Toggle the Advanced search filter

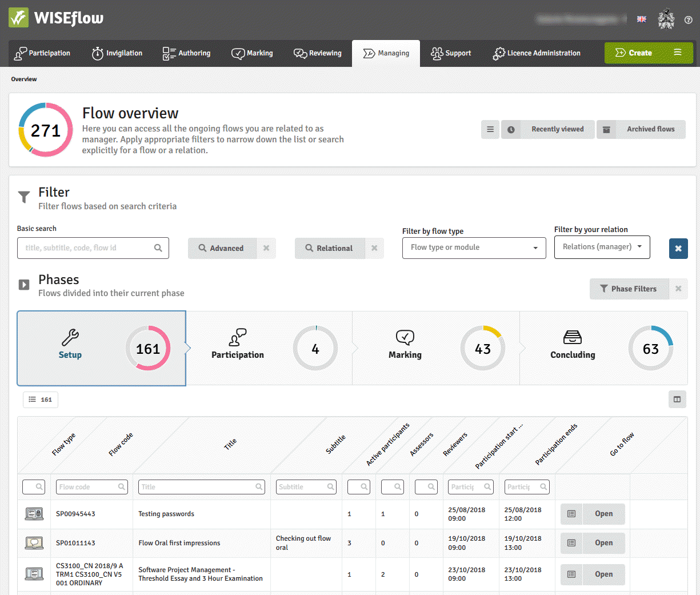pyautogui.click(x=222, y=248)
